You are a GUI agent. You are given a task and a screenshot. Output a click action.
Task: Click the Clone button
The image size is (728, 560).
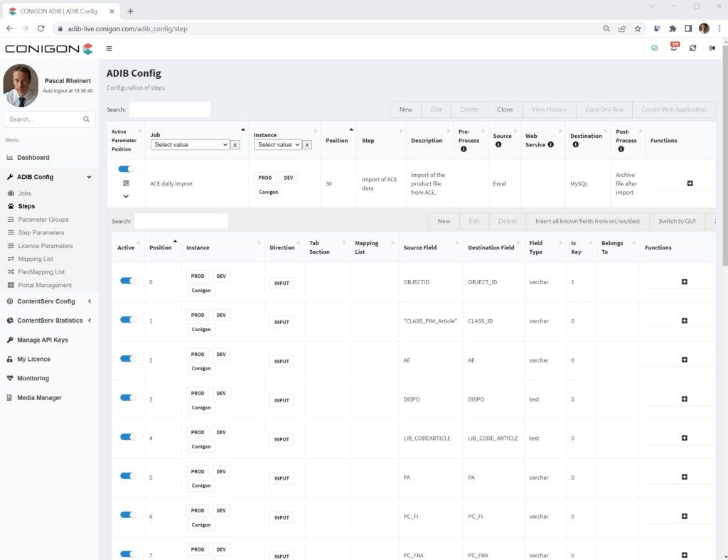pos(505,109)
